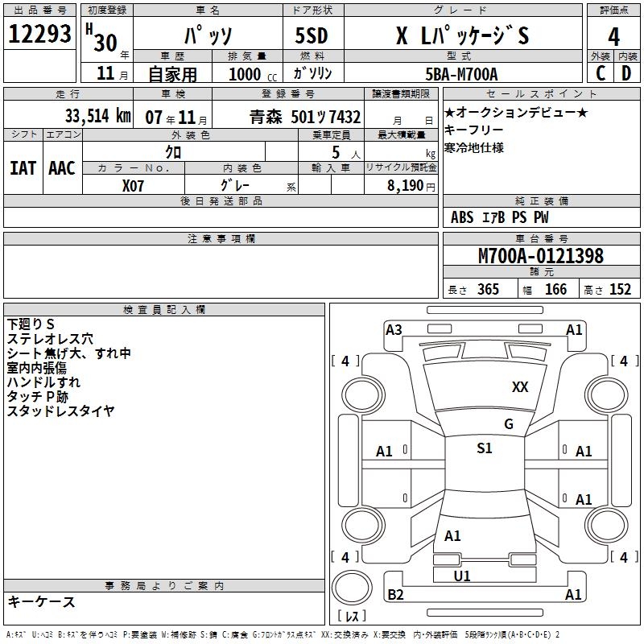Select the inspection expiry 07年11月
Image resolution: width=644 pixels, height=644 pixels.
[x=176, y=118]
